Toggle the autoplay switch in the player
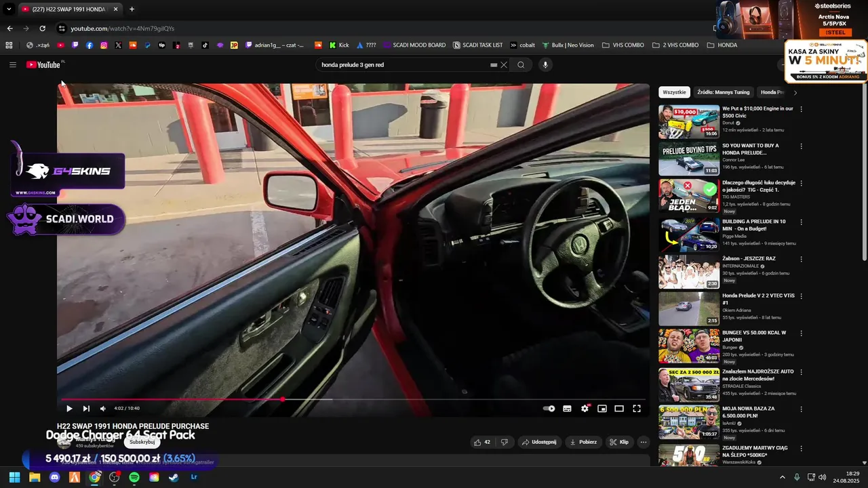Viewport: 868px width, 488px height. (x=549, y=409)
